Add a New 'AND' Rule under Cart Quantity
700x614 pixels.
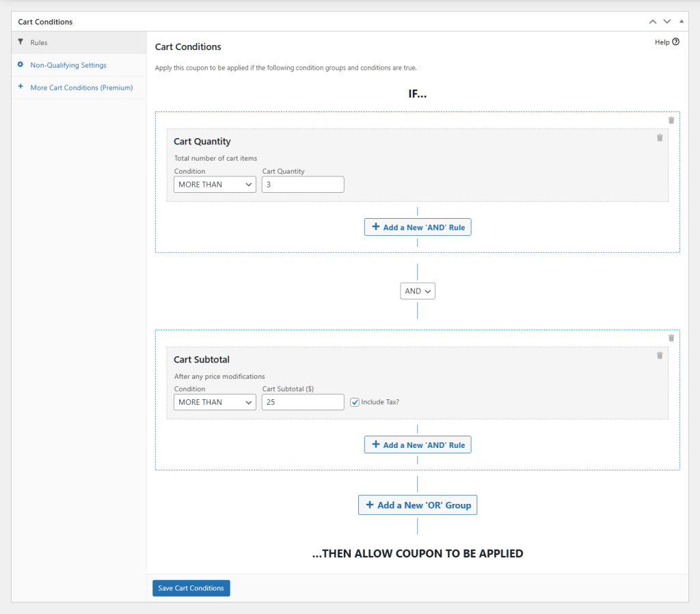click(x=418, y=226)
